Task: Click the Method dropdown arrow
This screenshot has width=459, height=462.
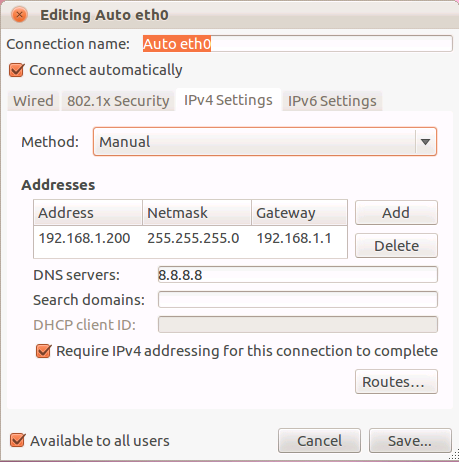Action: [x=425, y=142]
